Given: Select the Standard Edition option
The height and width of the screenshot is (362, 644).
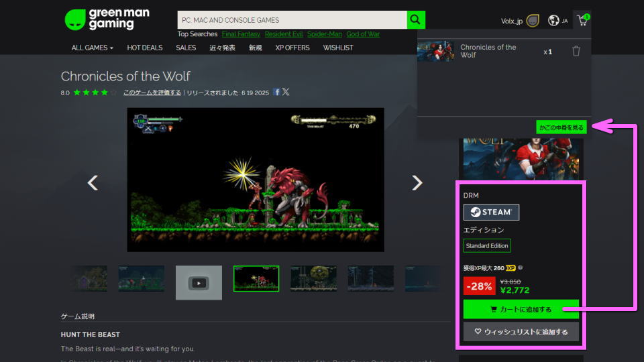Looking at the screenshot, I should pyautogui.click(x=487, y=245).
